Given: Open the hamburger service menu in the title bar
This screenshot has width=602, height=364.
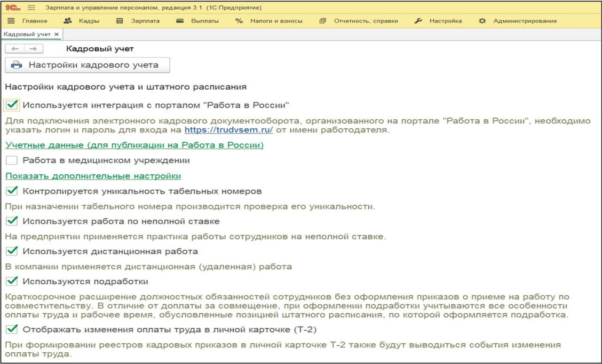Looking at the screenshot, I should tap(32, 8).
